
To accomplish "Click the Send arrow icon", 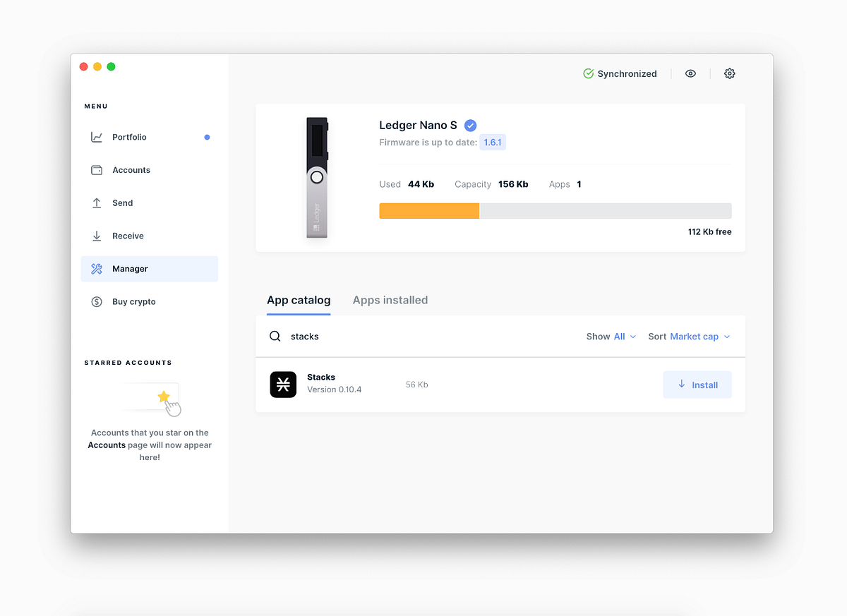I will 98,203.
